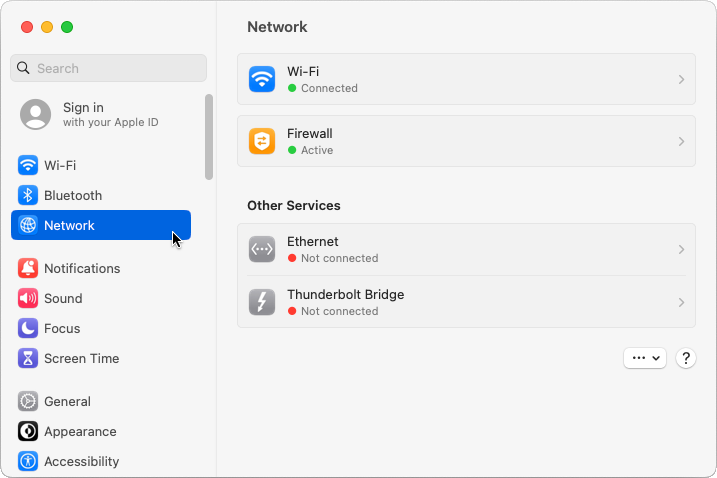Click the Search field
The height and width of the screenshot is (478, 717).
click(x=108, y=68)
